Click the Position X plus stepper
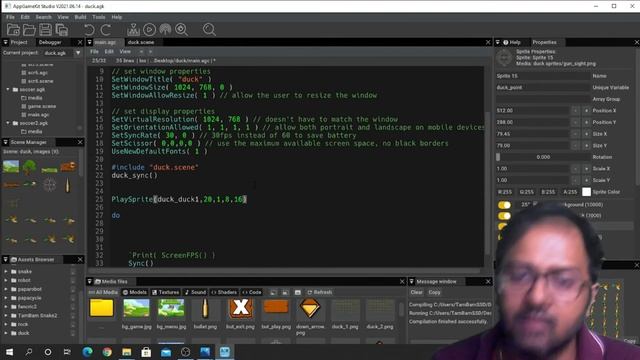Screen dimensions: 640x360 coord(586,111)
